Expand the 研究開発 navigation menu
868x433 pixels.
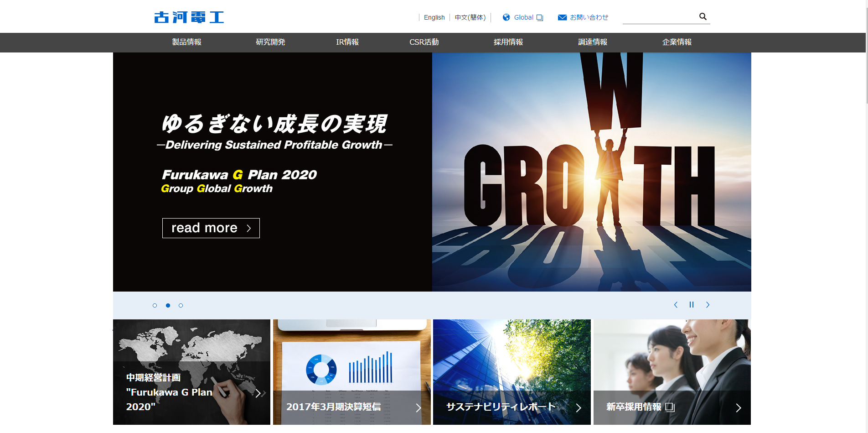point(270,42)
